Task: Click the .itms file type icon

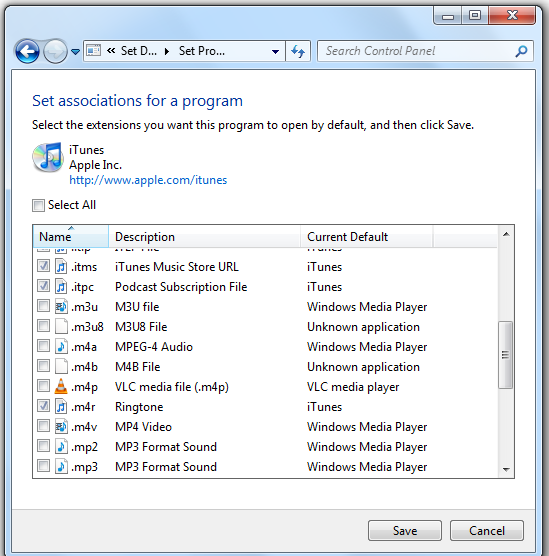Action: tap(61, 266)
